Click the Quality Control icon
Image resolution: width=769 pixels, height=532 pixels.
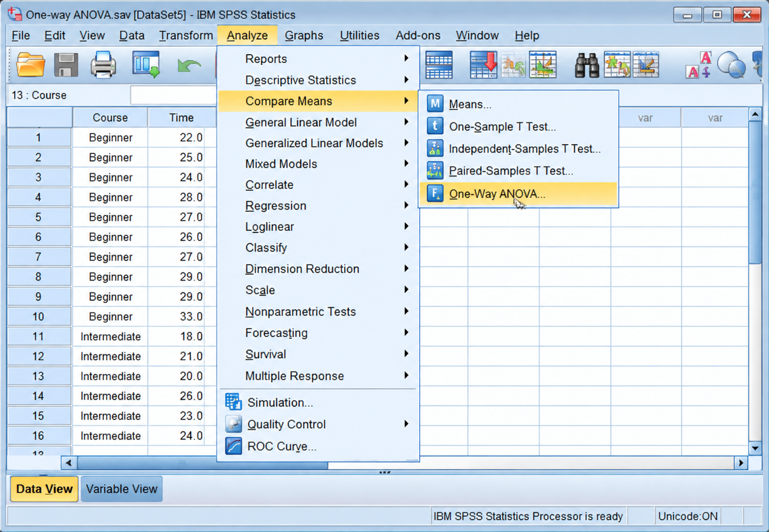point(234,424)
